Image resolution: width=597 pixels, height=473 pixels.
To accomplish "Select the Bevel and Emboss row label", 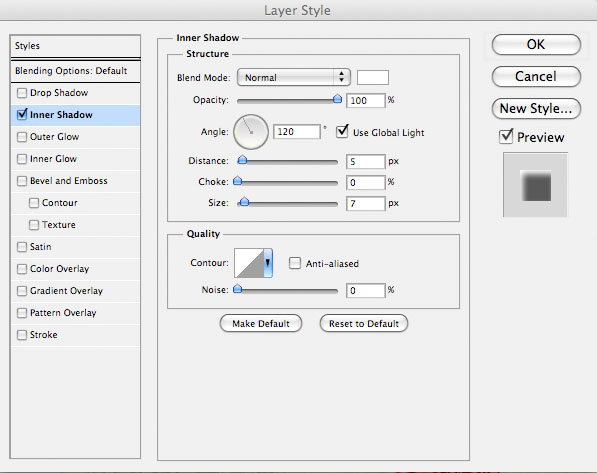I will click(x=69, y=181).
